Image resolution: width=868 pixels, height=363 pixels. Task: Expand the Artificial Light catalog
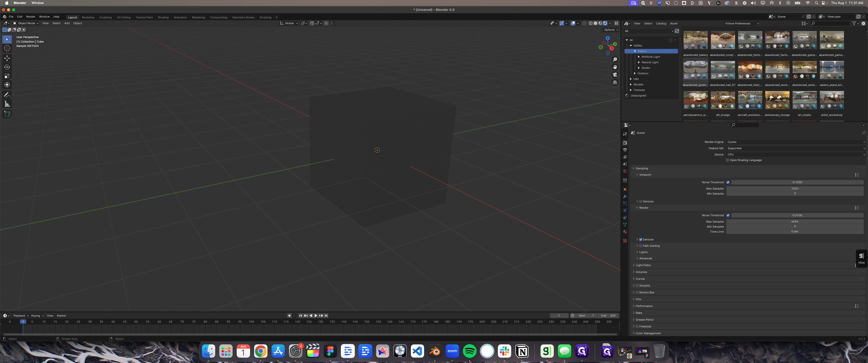(x=639, y=56)
